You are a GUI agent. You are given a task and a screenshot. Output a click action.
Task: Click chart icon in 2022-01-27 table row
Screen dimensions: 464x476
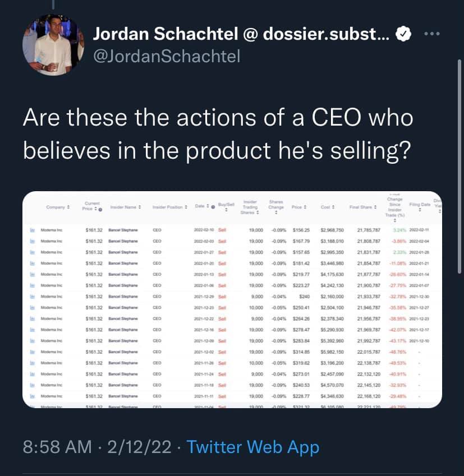(x=32, y=252)
